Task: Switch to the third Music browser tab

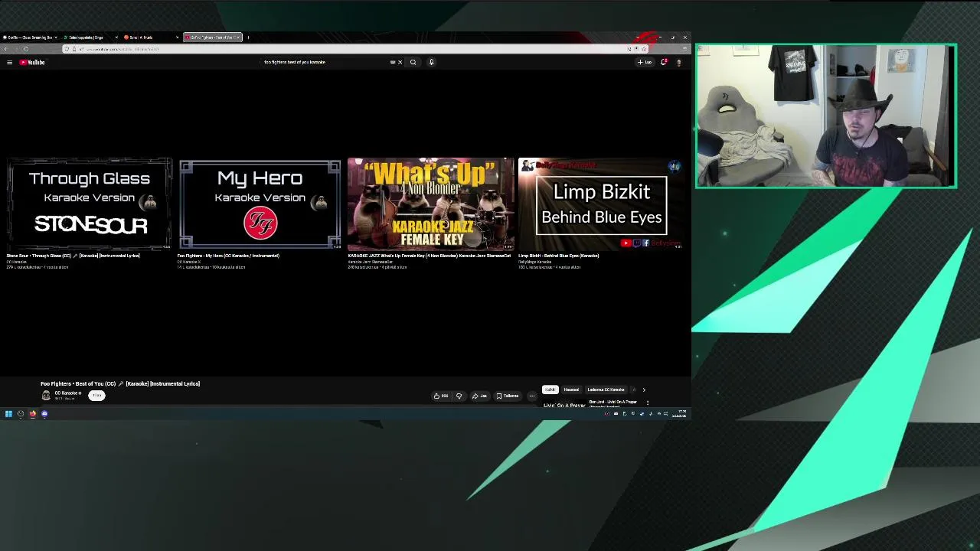Action: coord(150,37)
